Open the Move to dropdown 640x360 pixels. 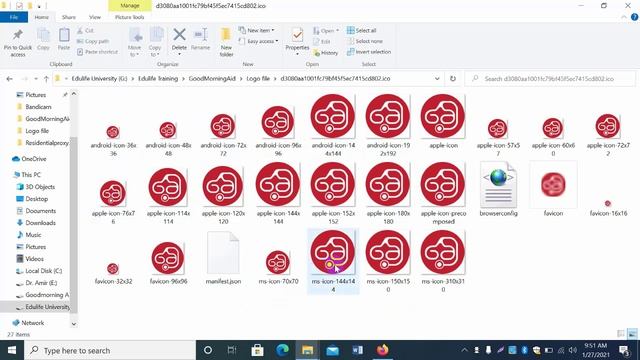(x=135, y=42)
